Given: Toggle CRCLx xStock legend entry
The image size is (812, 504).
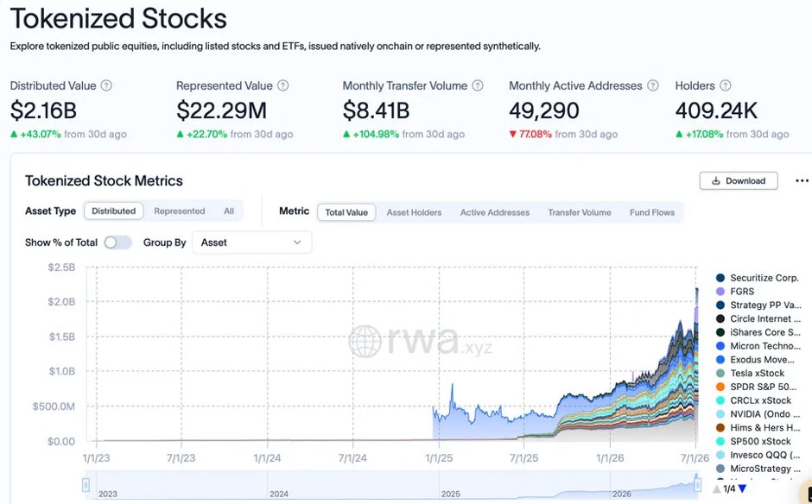Looking at the screenshot, I should click(753, 400).
